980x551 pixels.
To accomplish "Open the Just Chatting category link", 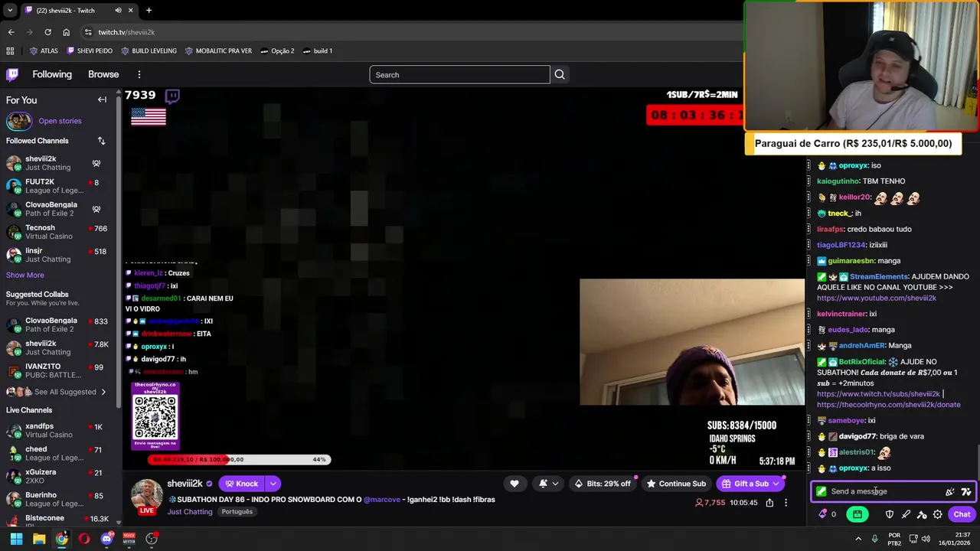I will (190, 512).
